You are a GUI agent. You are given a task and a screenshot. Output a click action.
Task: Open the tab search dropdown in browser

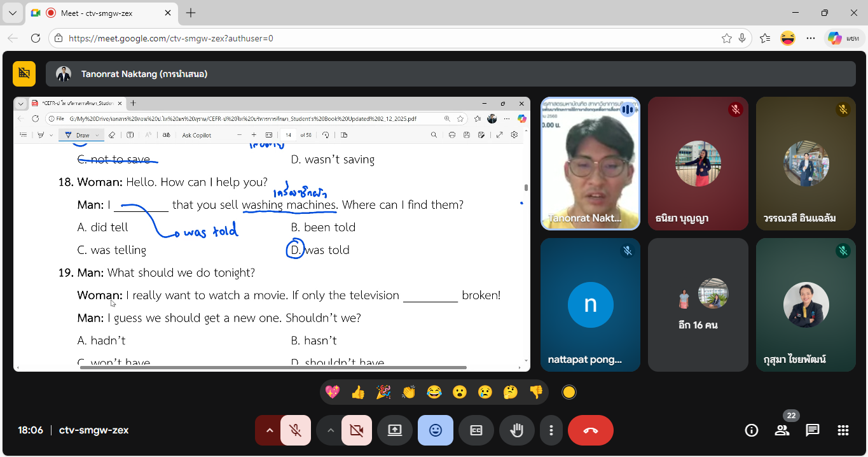[x=13, y=13]
